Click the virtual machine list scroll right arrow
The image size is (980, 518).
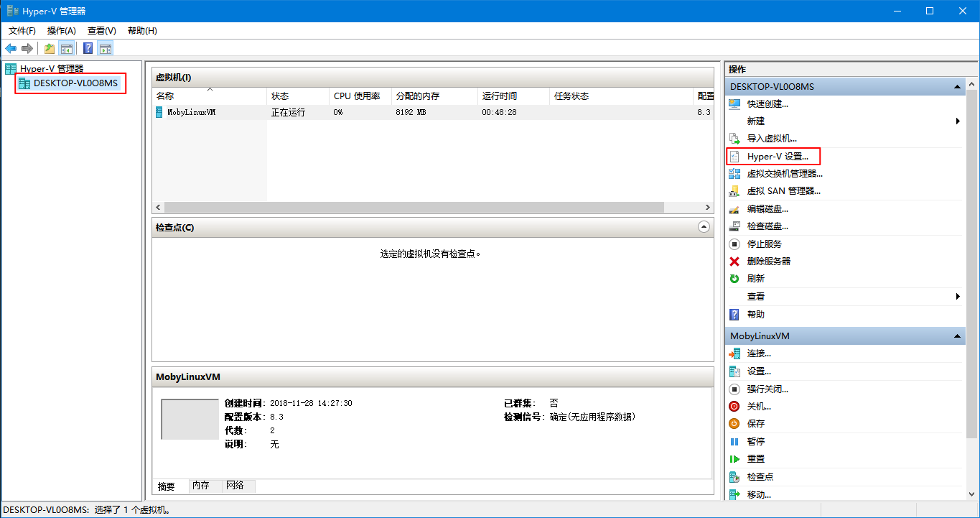tap(707, 208)
